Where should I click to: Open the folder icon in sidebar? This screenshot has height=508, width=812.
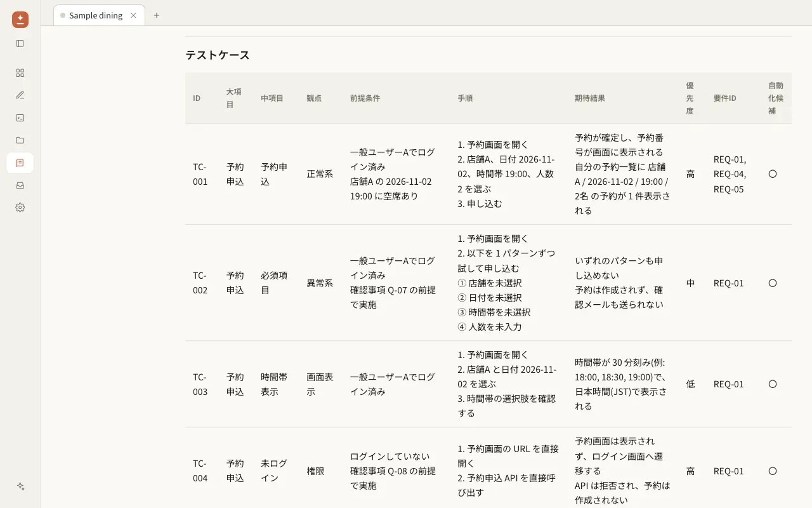click(20, 140)
